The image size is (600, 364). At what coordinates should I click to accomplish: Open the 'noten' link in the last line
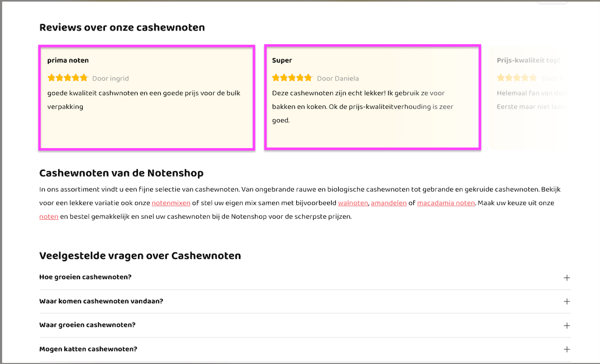48,217
